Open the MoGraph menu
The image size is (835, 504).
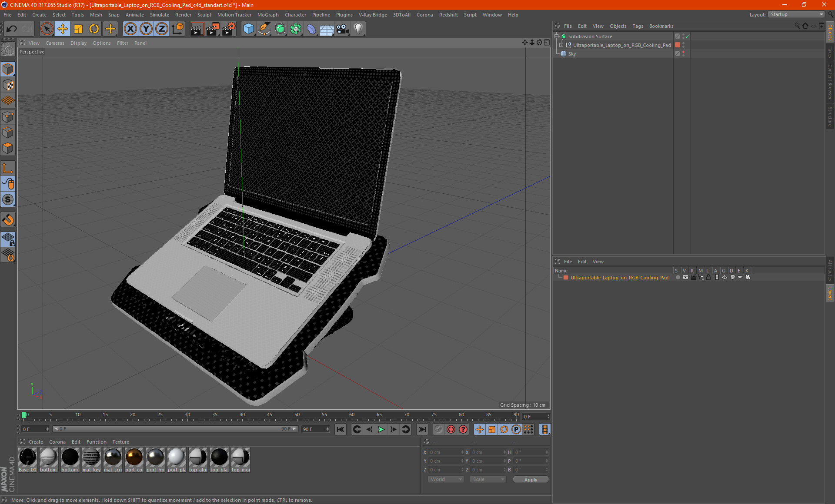coord(267,15)
